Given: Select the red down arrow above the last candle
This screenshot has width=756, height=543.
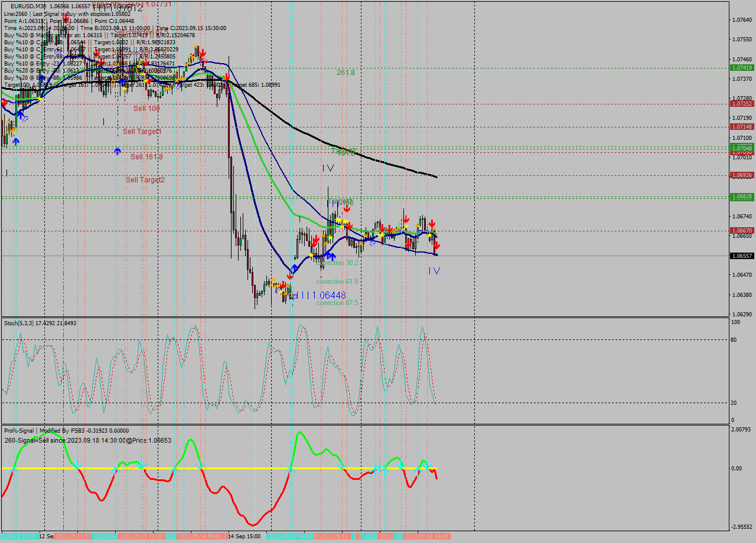Looking at the screenshot, I should click(x=433, y=223).
